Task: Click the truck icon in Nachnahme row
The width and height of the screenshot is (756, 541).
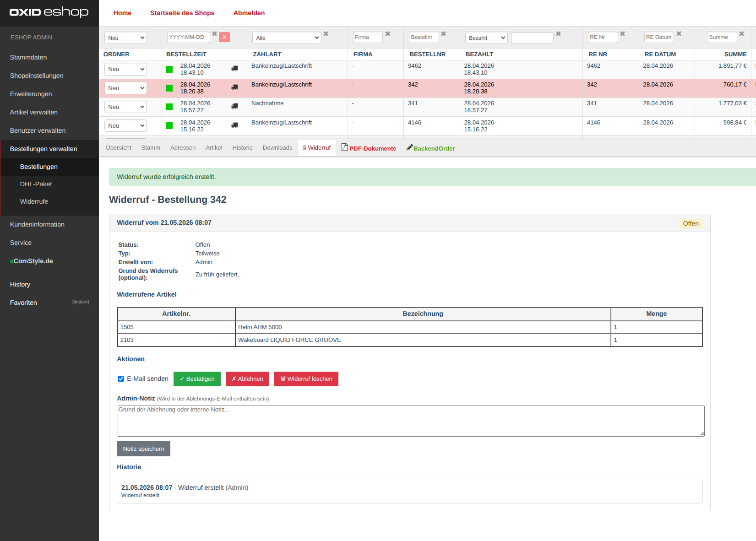Action: pos(234,106)
